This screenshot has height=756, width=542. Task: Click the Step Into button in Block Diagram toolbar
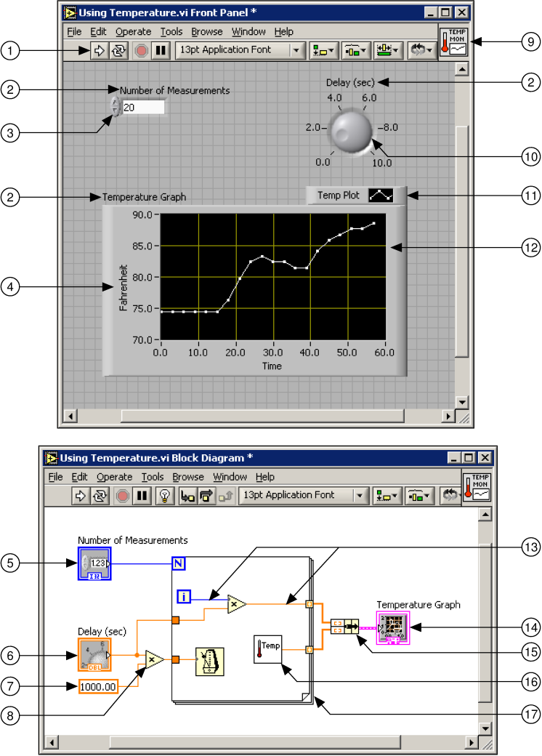(x=186, y=496)
